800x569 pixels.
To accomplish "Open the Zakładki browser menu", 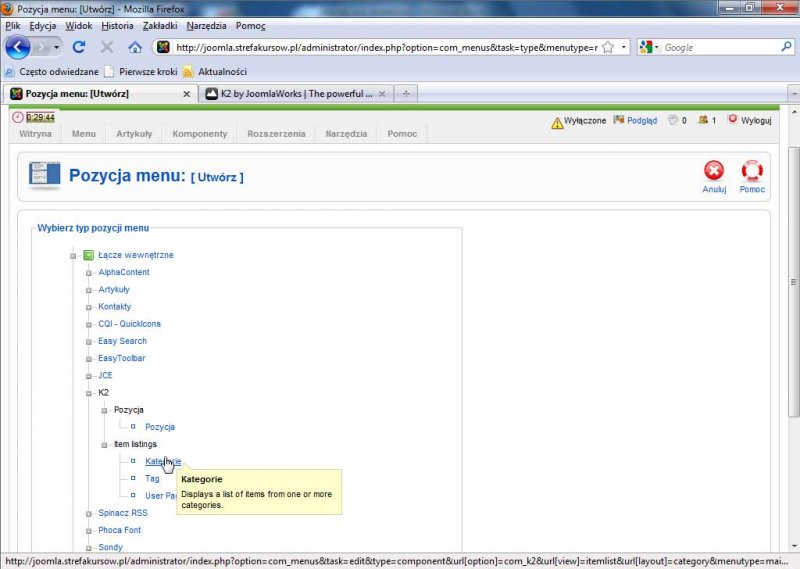I will click(x=159, y=25).
